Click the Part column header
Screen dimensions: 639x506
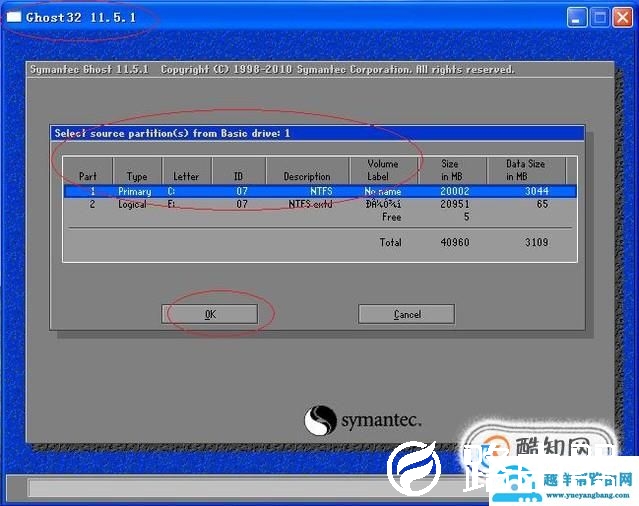88,171
